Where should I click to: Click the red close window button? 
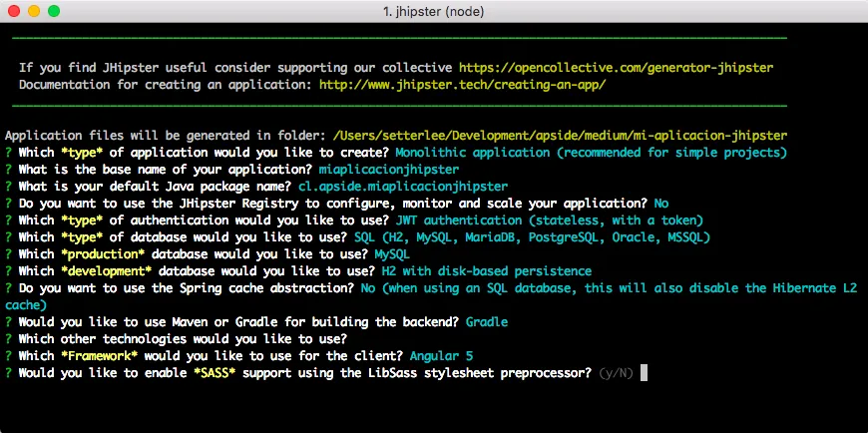click(14, 11)
